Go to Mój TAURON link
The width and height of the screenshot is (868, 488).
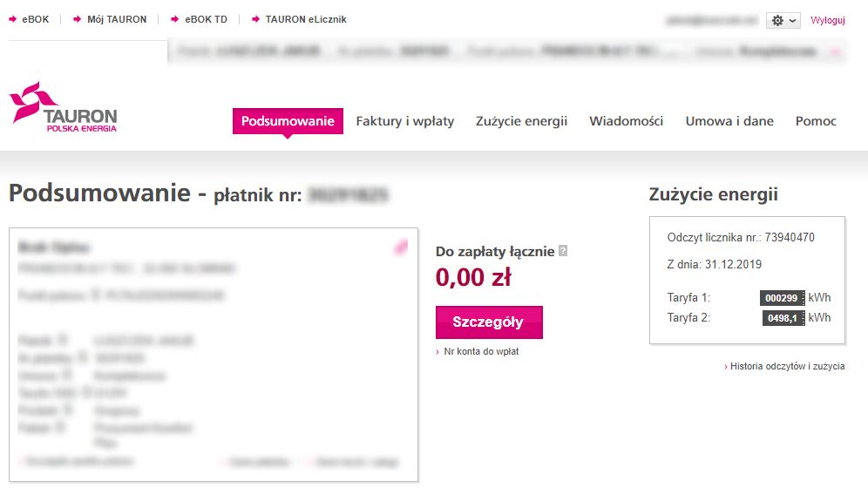(x=116, y=19)
